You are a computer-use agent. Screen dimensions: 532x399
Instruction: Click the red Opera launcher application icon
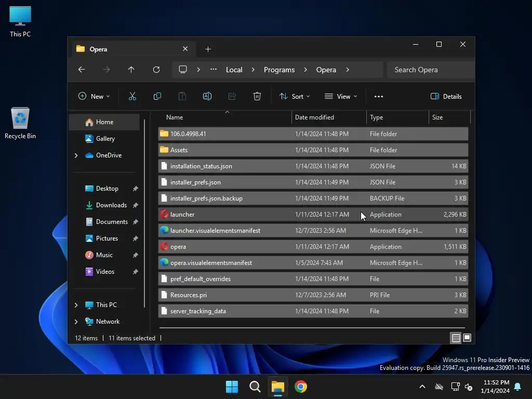(x=164, y=214)
